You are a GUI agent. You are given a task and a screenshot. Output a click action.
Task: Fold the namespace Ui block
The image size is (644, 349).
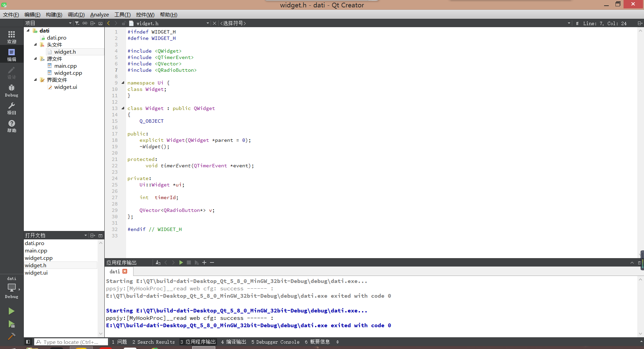(123, 82)
